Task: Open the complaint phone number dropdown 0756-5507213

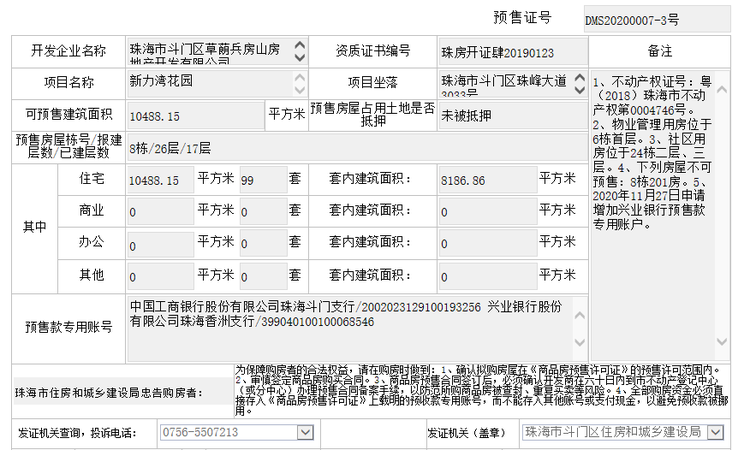Action: [305, 432]
